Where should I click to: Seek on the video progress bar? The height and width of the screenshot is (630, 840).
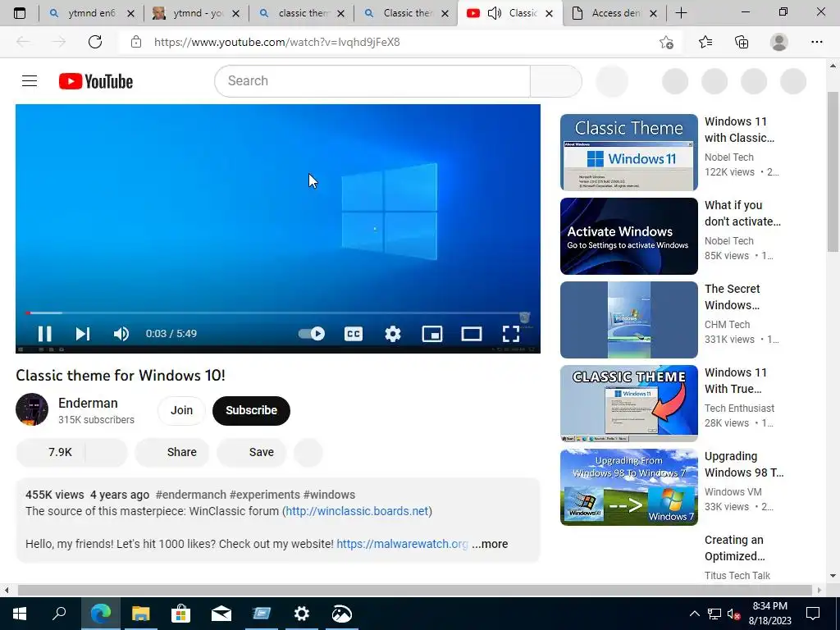pyautogui.click(x=277, y=313)
